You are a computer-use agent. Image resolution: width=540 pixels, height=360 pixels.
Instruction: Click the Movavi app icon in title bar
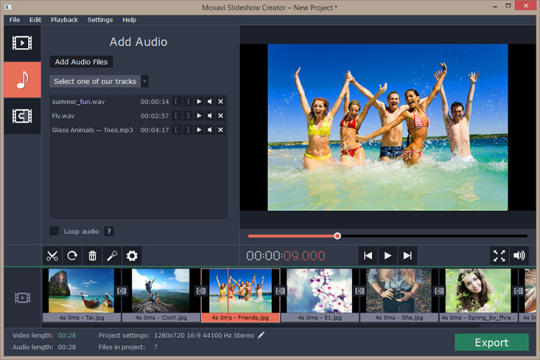click(x=8, y=7)
